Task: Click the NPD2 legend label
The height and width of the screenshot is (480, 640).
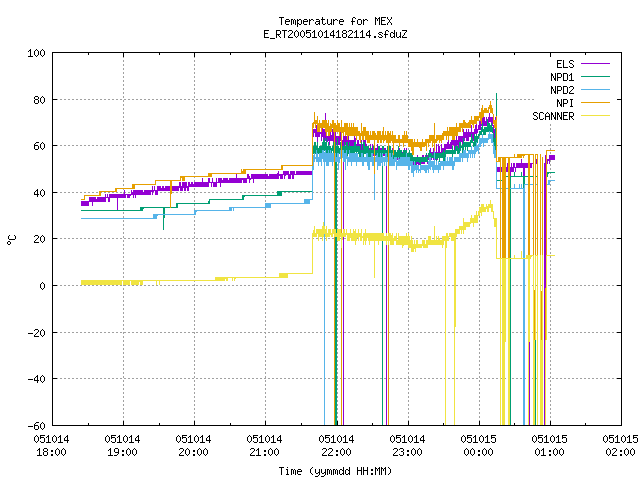Action: (562, 90)
